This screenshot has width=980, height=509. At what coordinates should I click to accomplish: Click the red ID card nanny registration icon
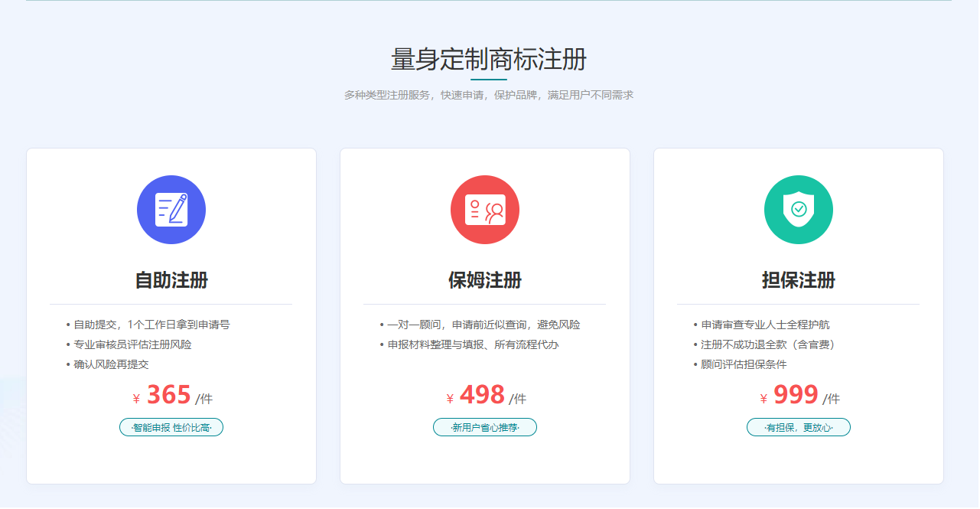coord(485,210)
